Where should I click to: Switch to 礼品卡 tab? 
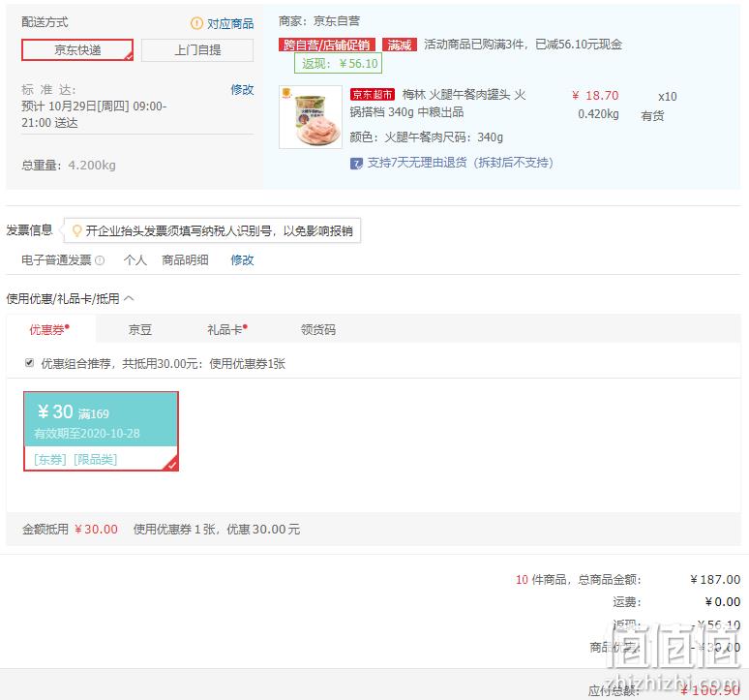tap(226, 330)
